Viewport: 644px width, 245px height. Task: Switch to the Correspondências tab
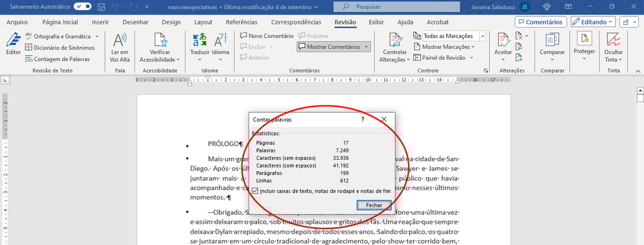point(296,22)
